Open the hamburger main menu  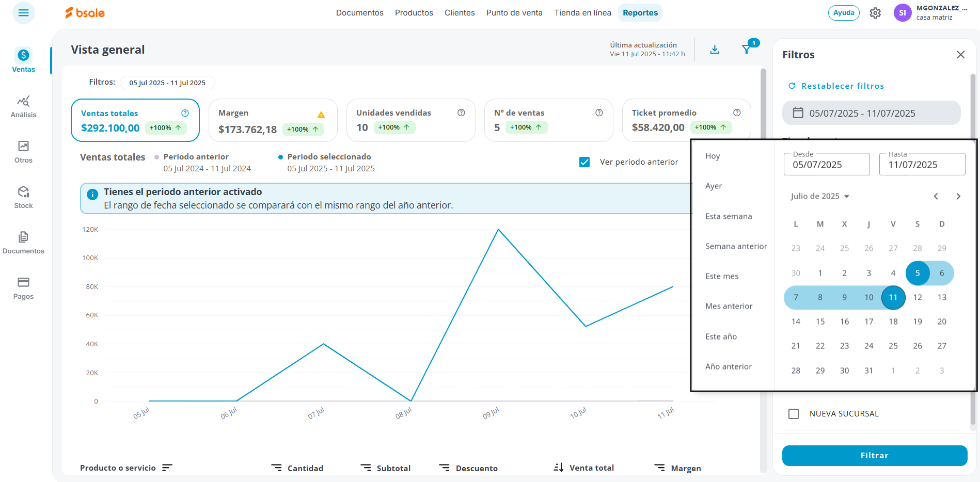[x=24, y=13]
